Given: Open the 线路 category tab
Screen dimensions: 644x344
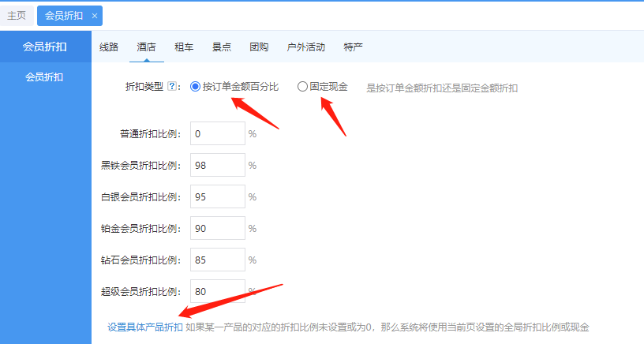Looking at the screenshot, I should [x=109, y=47].
